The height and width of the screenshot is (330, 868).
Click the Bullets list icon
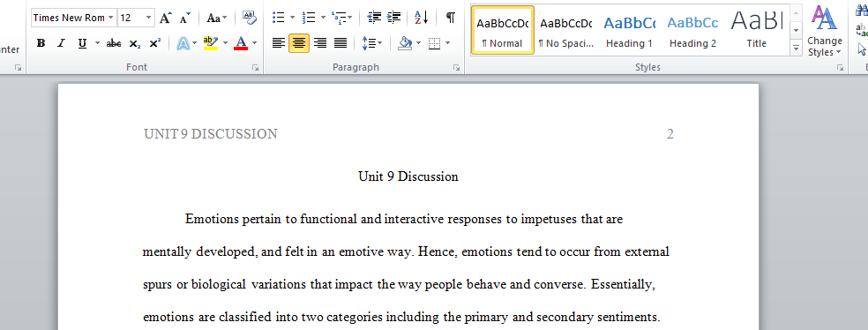[x=279, y=18]
